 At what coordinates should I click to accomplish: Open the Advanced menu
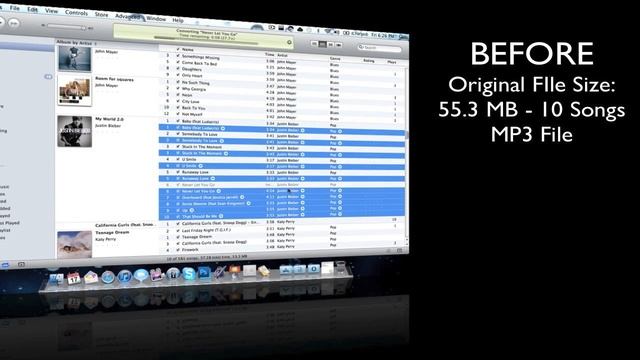(128, 16)
